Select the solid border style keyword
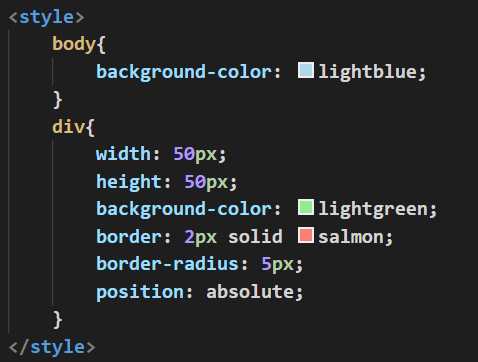The width and height of the screenshot is (478, 362). 255,236
